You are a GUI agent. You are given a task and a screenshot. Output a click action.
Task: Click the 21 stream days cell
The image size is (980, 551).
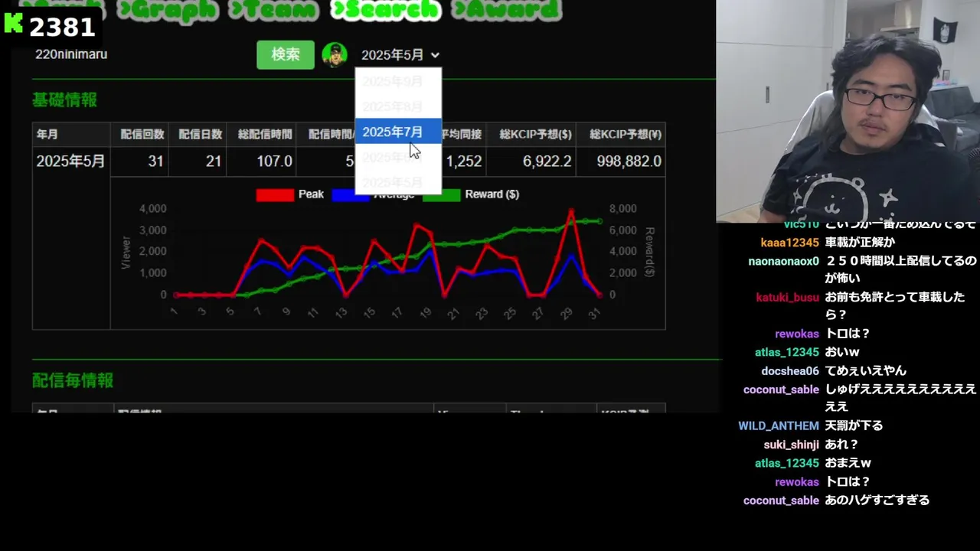tap(198, 161)
